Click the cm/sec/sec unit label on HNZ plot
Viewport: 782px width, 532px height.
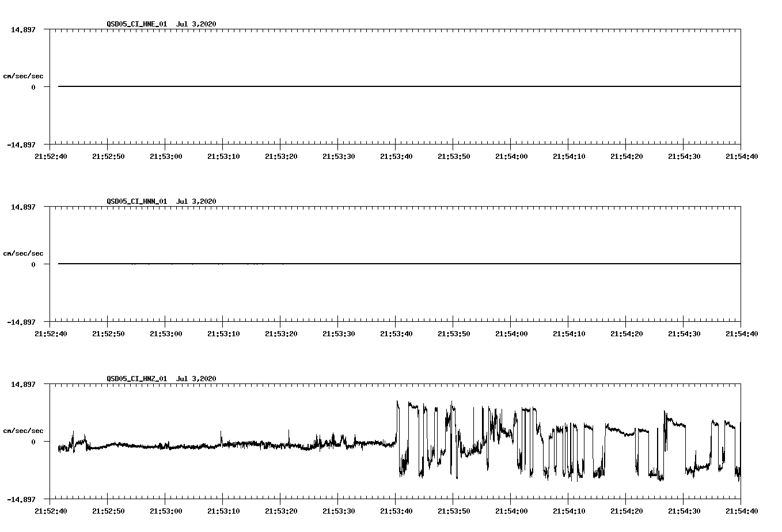pos(23,431)
